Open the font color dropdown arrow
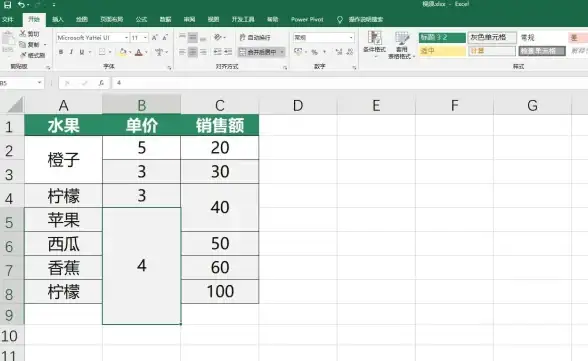 [146, 52]
